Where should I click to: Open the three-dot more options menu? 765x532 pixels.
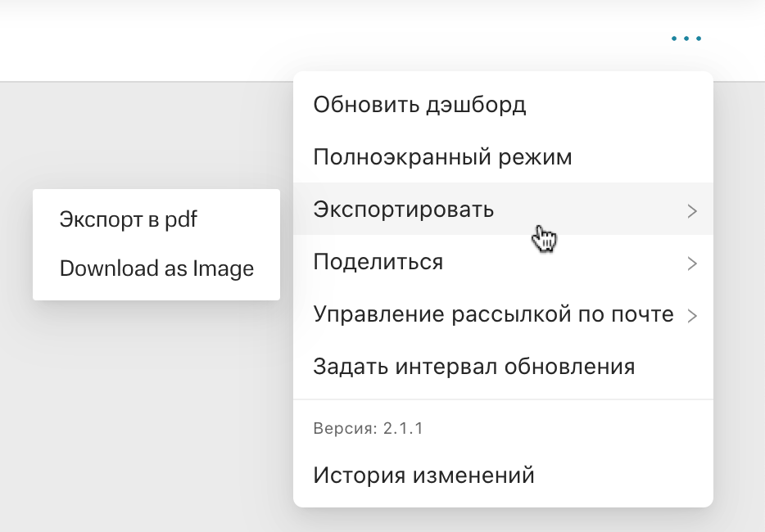(686, 38)
